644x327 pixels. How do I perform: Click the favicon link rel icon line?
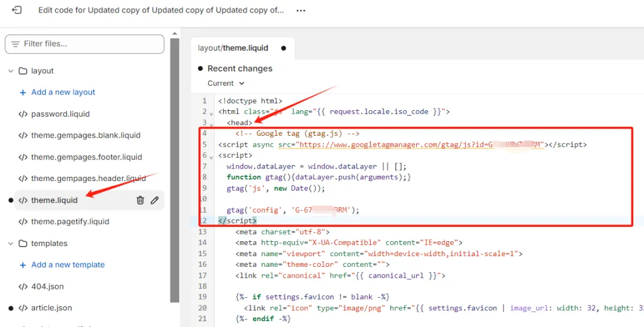444,308
